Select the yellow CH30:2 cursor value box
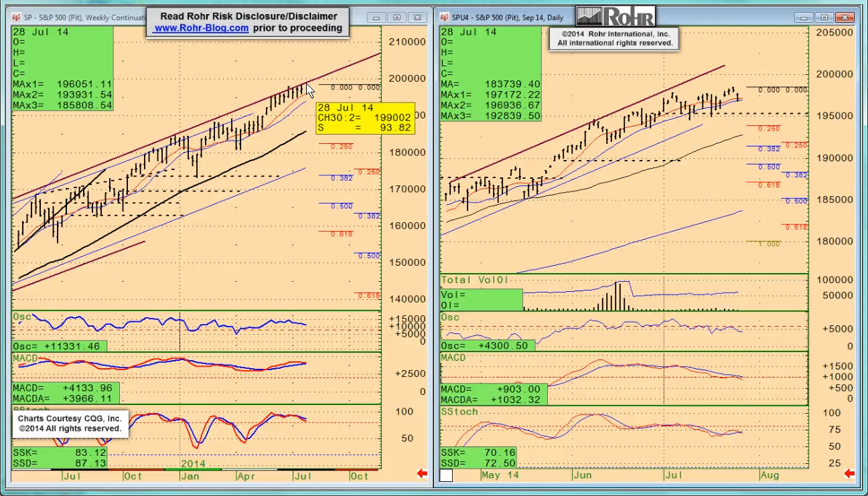 point(365,118)
